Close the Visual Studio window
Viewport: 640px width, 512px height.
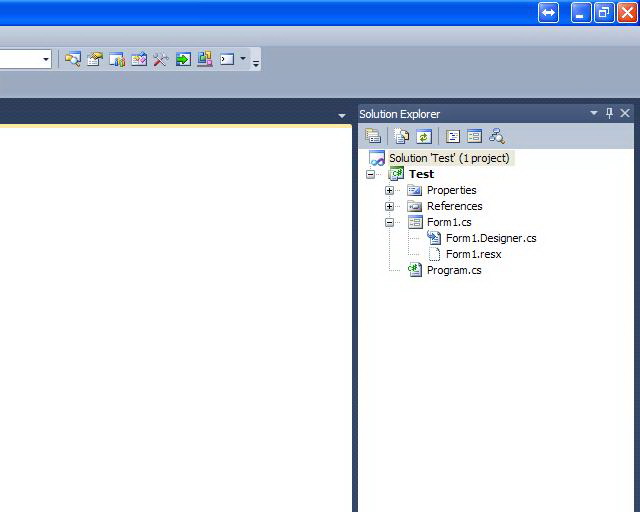627,12
